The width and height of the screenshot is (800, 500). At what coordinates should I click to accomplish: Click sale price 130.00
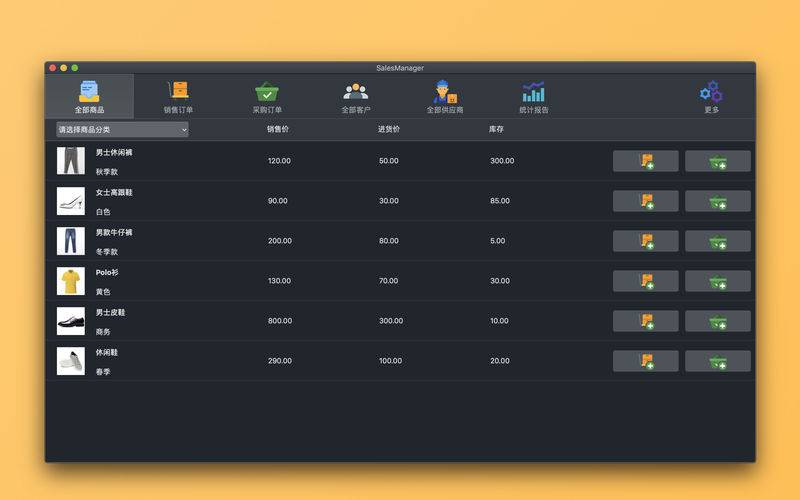[280, 281]
